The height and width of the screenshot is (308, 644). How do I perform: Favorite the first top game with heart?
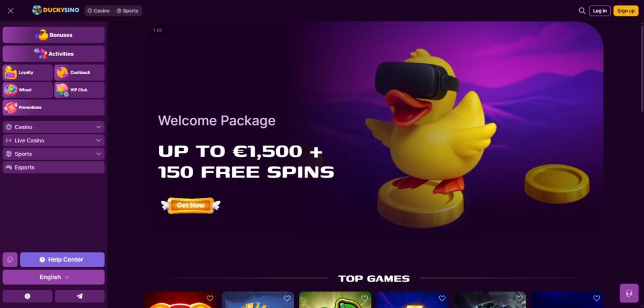210,298
